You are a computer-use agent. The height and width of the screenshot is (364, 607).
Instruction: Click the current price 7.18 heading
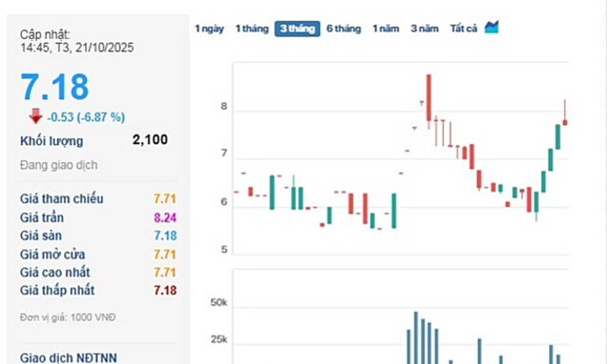[55, 87]
